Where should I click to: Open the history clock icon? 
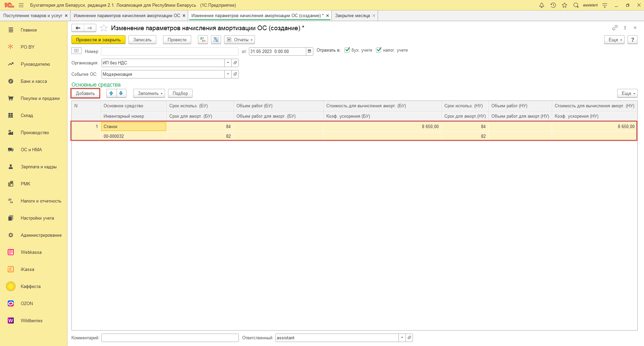553,5
